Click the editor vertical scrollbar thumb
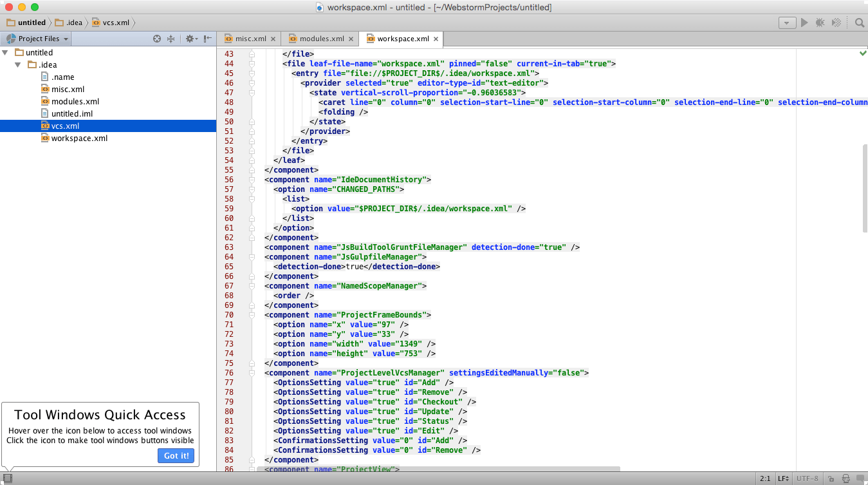Viewport: 868px width, 485px height. click(x=865, y=188)
